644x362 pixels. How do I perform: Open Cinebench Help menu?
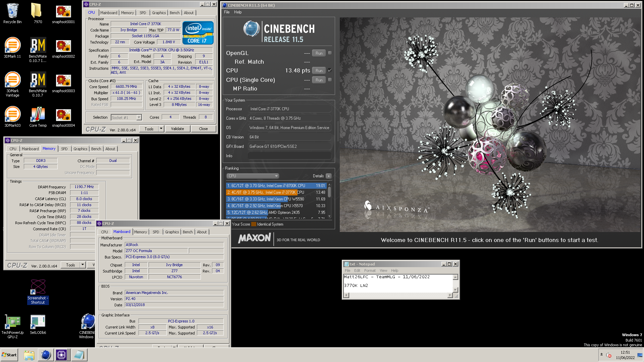(x=238, y=12)
